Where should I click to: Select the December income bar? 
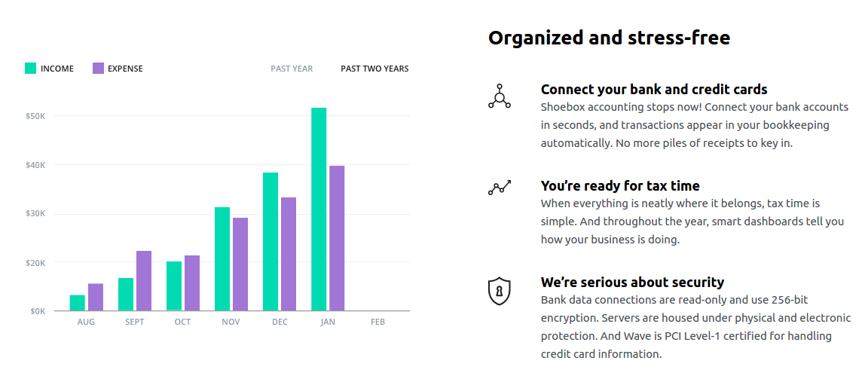click(270, 242)
